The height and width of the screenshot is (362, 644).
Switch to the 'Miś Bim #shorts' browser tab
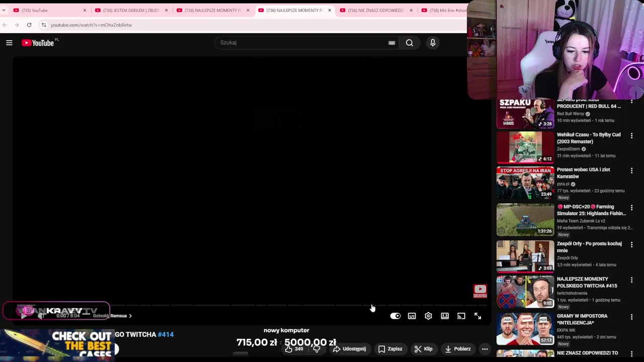pos(443,10)
